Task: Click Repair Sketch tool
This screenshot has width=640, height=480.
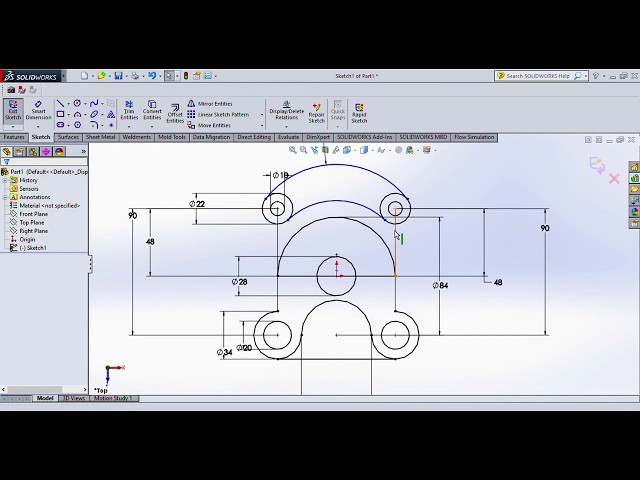Action: pyautogui.click(x=316, y=113)
